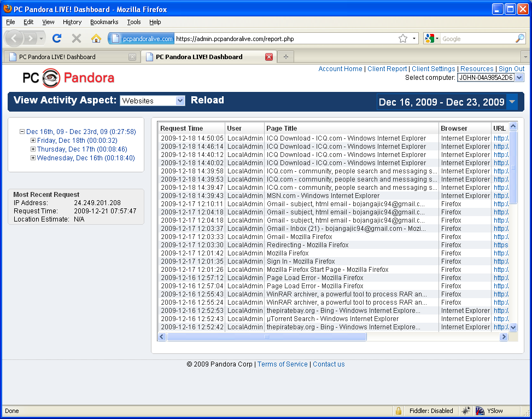Click the Google search input field
The width and height of the screenshot is (532, 419).
[478, 39]
